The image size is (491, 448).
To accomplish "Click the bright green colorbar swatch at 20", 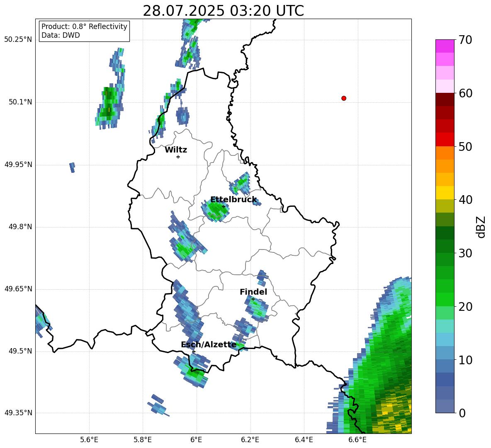I will 445,300.
